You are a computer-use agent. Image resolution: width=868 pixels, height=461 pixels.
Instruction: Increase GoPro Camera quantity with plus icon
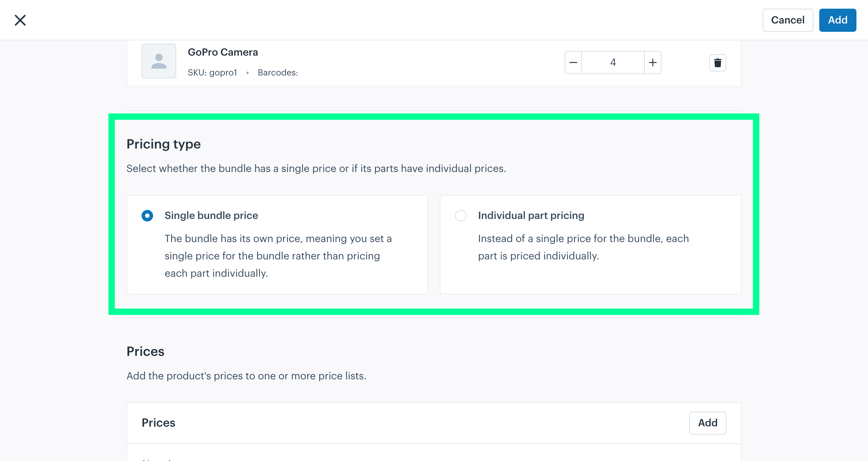point(652,63)
